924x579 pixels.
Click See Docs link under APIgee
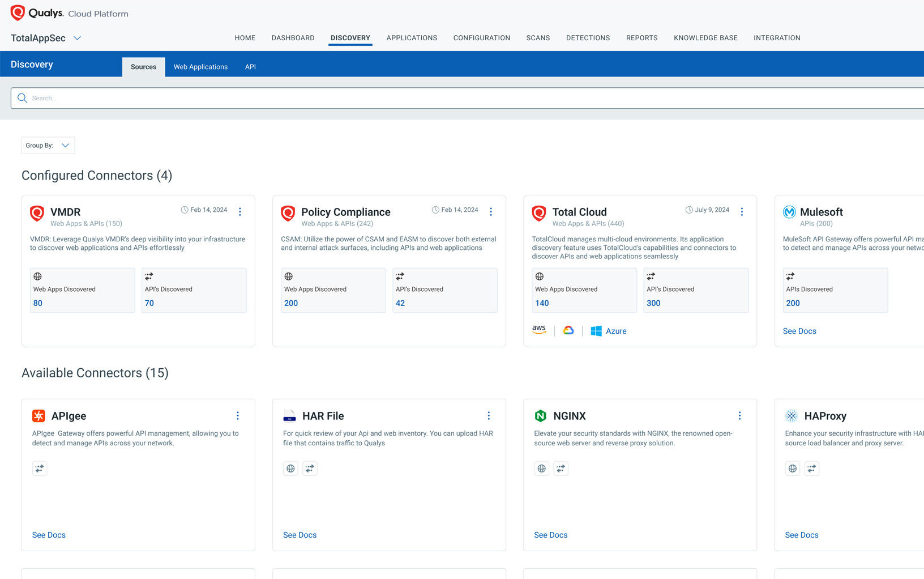49,535
